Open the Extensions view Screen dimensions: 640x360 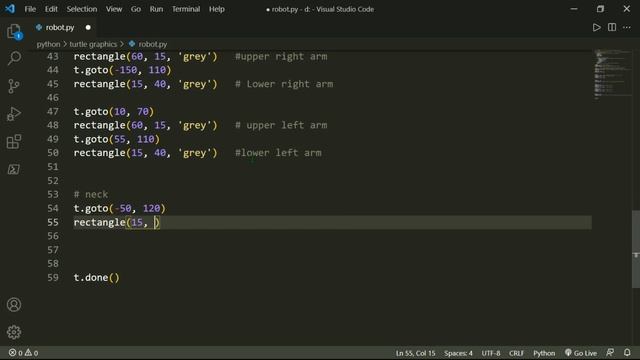pos(14,142)
